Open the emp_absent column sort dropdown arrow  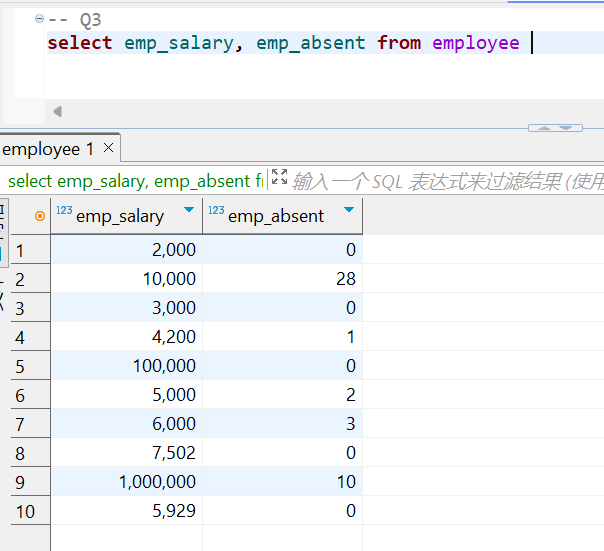pyautogui.click(x=348, y=211)
